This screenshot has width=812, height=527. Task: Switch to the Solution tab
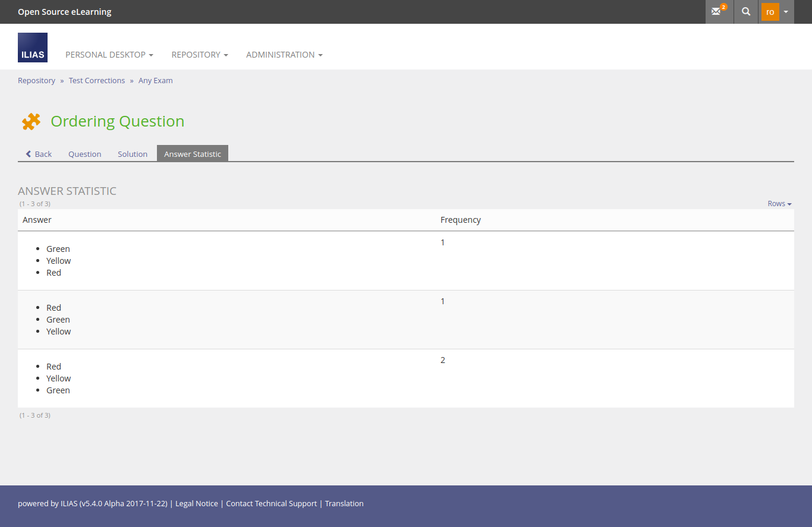133,154
